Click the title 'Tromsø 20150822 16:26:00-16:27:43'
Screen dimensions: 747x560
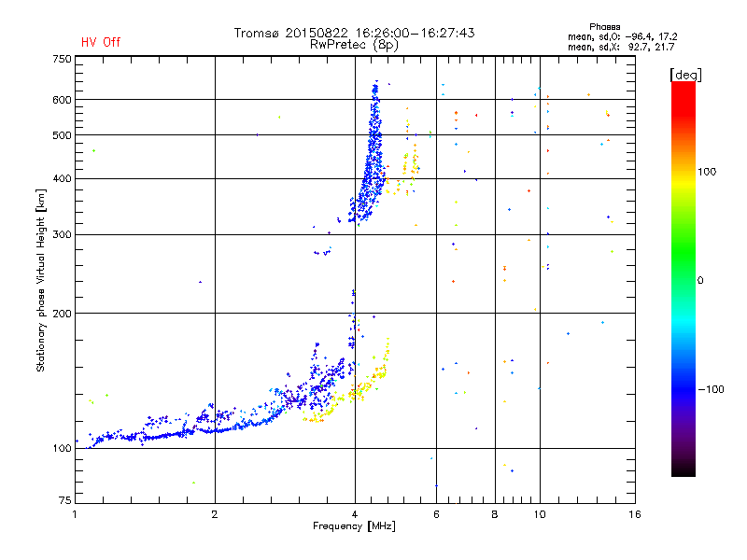point(354,33)
